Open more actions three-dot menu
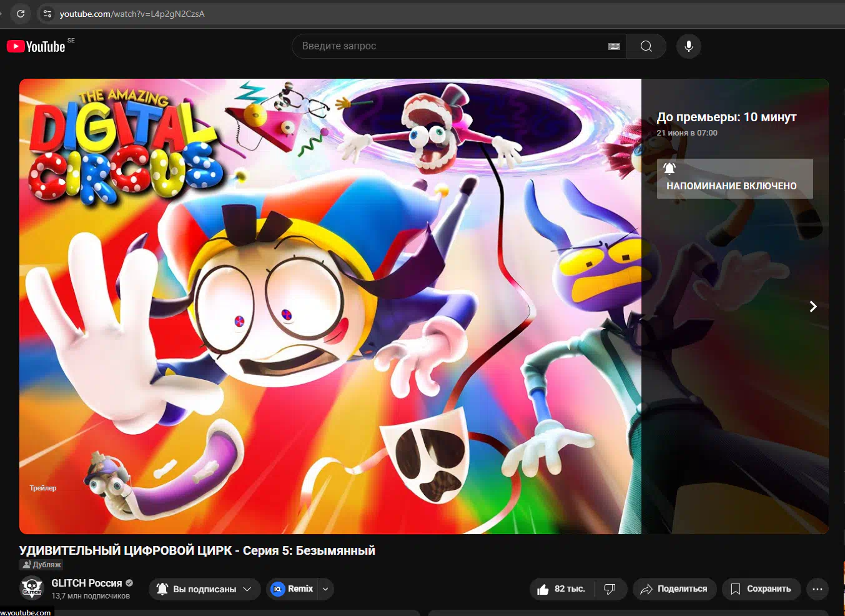 818,589
